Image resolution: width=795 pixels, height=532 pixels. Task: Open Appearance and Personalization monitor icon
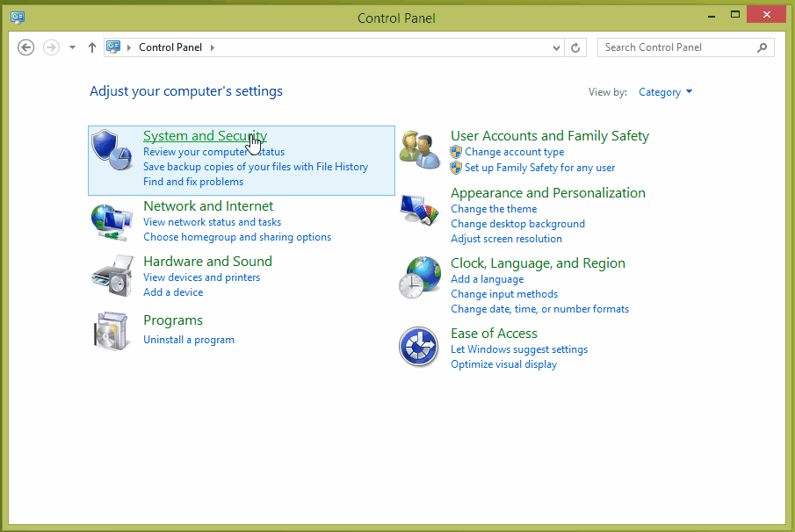pos(419,210)
